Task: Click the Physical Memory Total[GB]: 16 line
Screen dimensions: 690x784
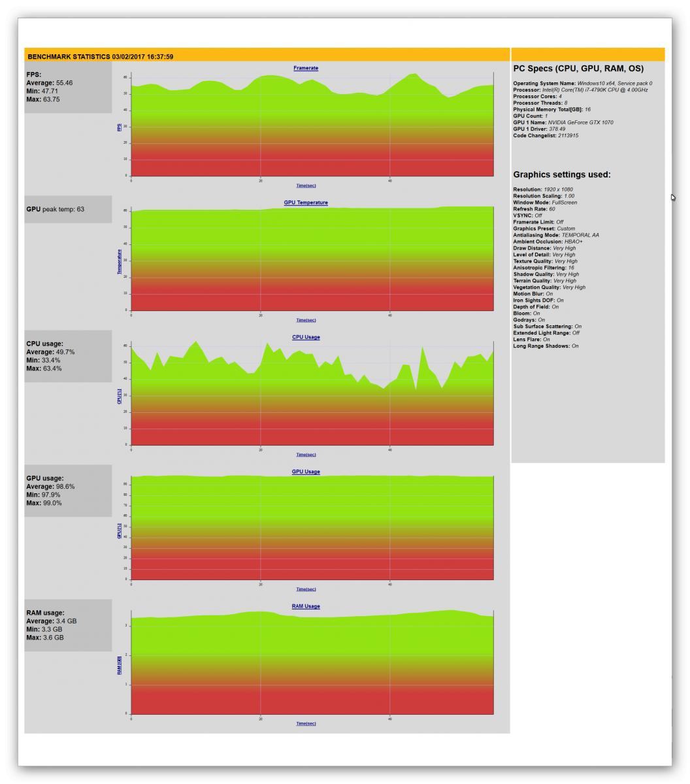Action: pyautogui.click(x=552, y=110)
